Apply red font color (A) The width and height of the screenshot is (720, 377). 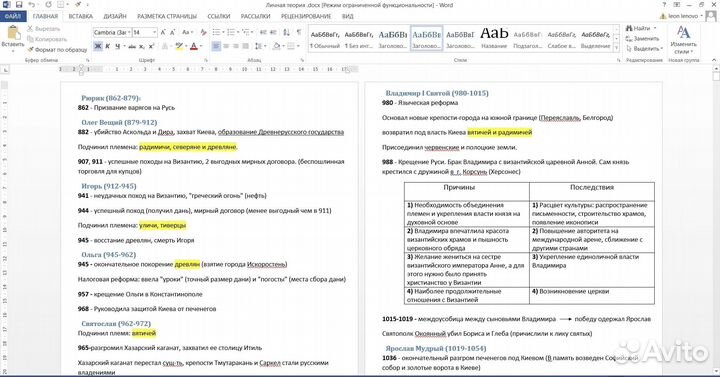point(193,46)
